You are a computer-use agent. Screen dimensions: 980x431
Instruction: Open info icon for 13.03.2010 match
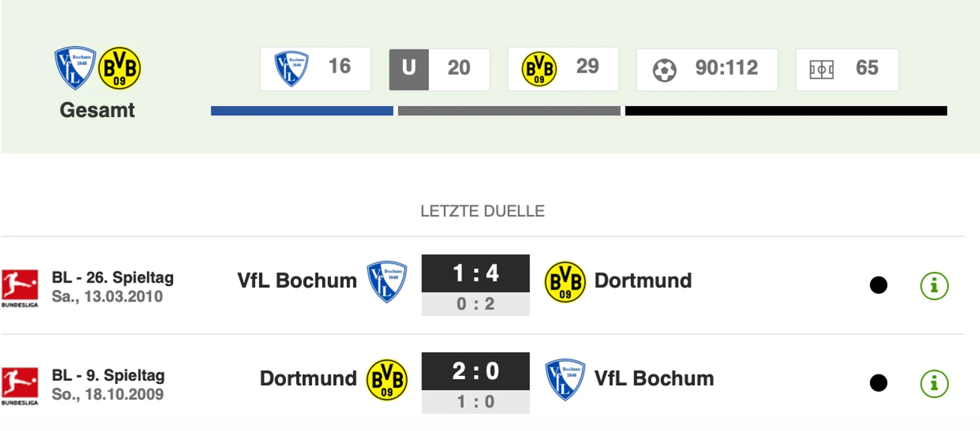(934, 285)
